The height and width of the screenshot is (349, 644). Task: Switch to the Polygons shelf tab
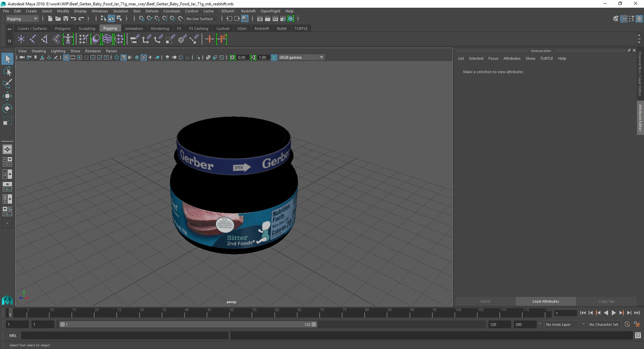click(x=63, y=29)
